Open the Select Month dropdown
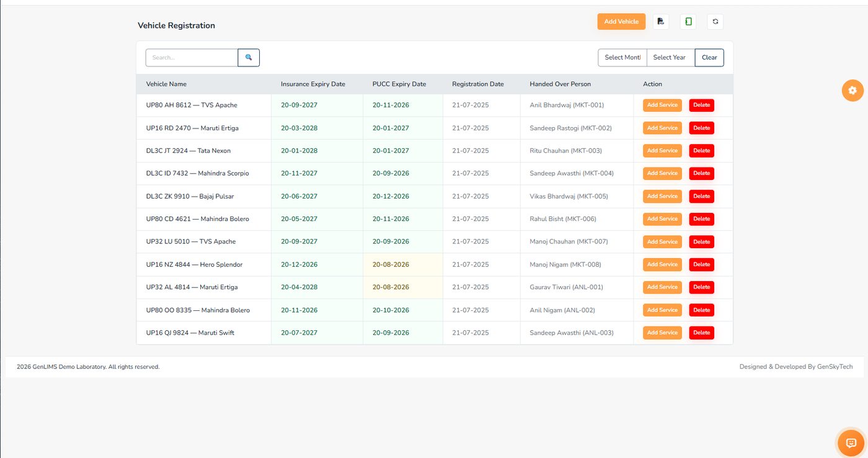This screenshot has width=868, height=458. pos(622,58)
